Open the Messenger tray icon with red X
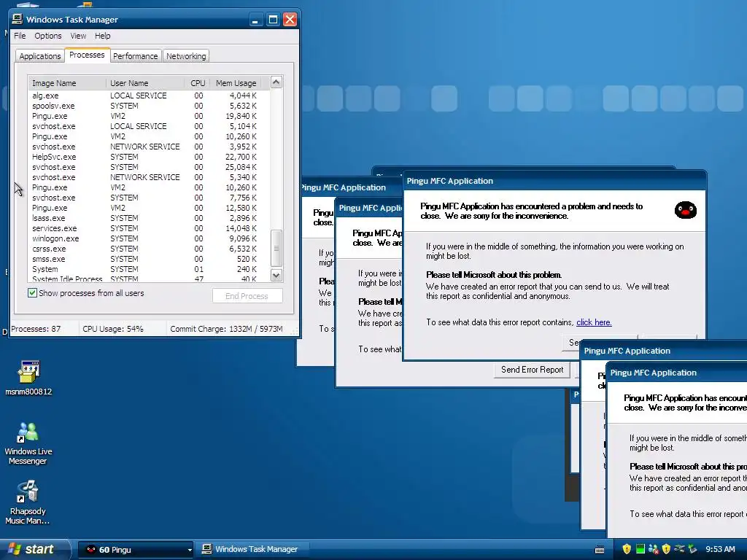 point(654,549)
